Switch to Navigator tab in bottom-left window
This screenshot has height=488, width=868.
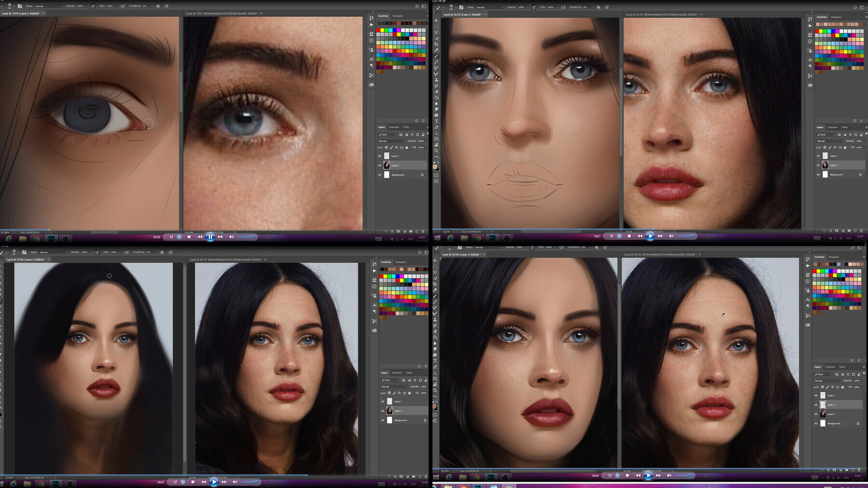pos(401,262)
